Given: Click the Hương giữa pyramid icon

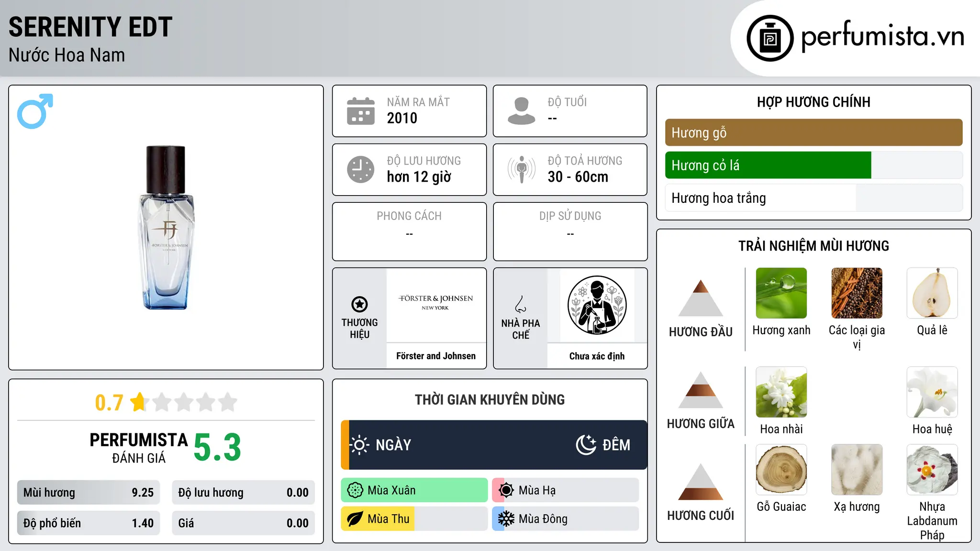Looking at the screenshot, I should click(701, 389).
